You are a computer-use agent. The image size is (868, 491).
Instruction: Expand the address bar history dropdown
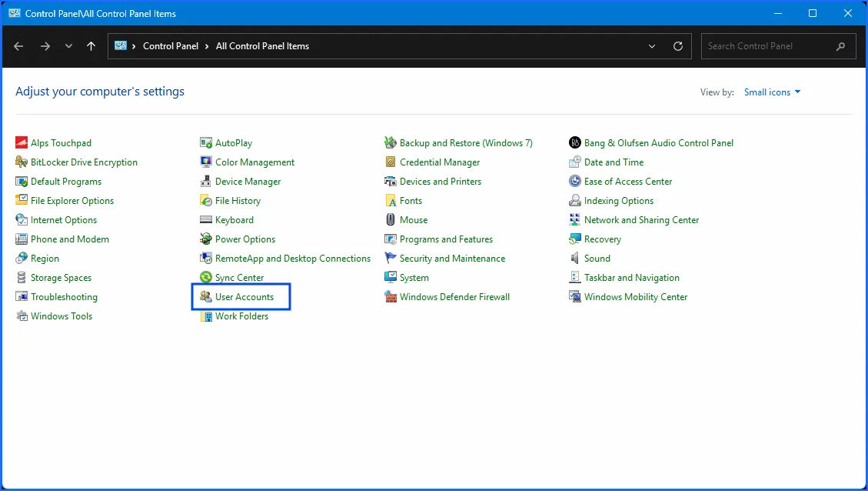click(652, 46)
